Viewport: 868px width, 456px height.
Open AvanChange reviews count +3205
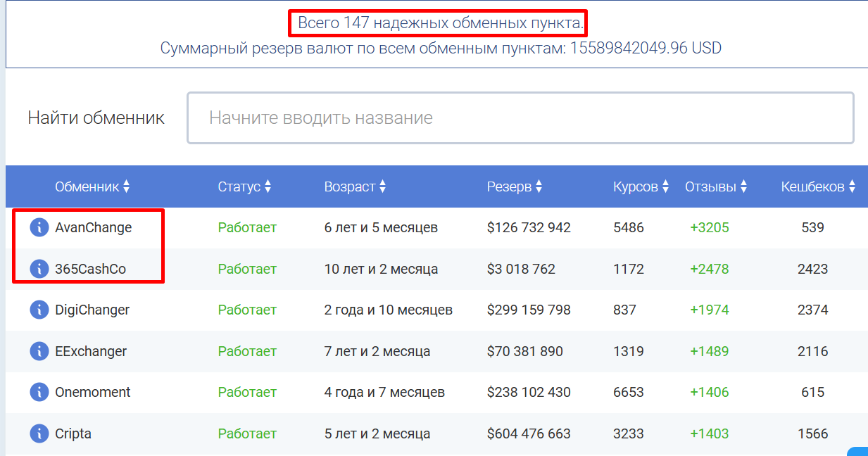710,227
